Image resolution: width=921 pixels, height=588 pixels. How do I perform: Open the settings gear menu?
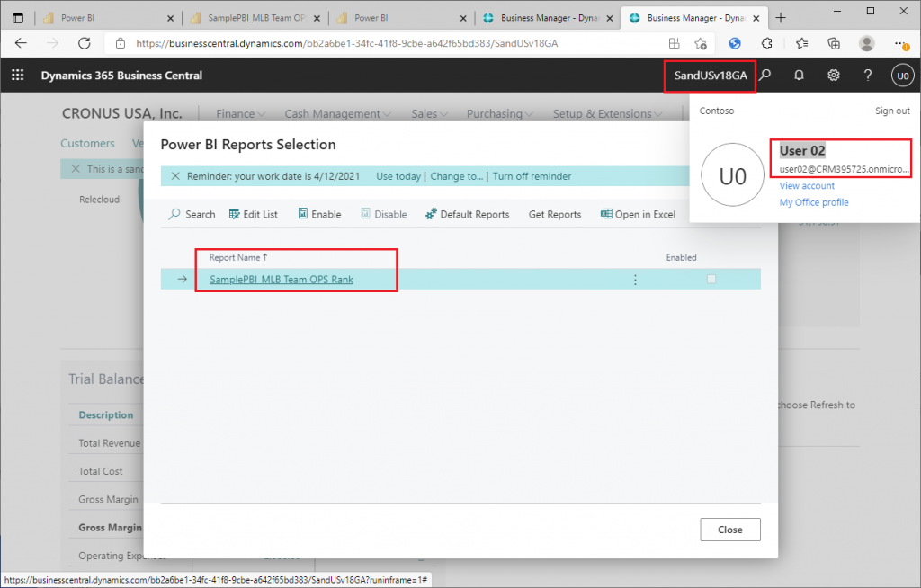click(834, 76)
